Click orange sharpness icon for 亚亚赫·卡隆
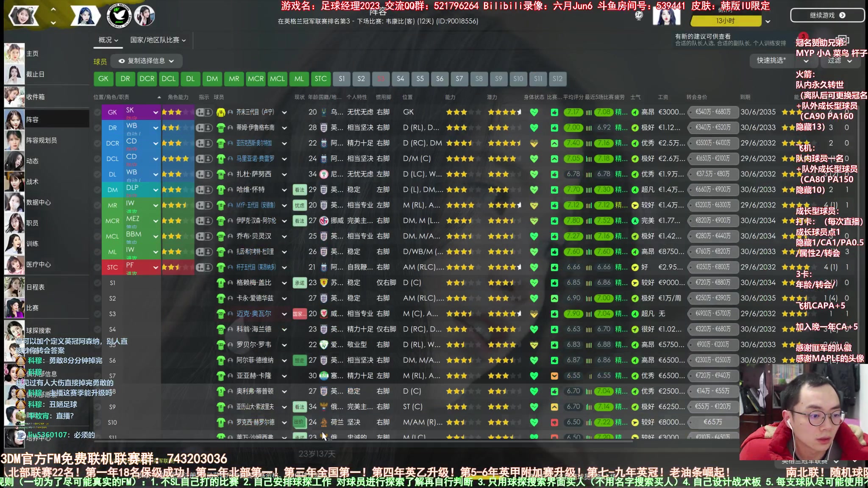868x488 pixels. click(554, 376)
